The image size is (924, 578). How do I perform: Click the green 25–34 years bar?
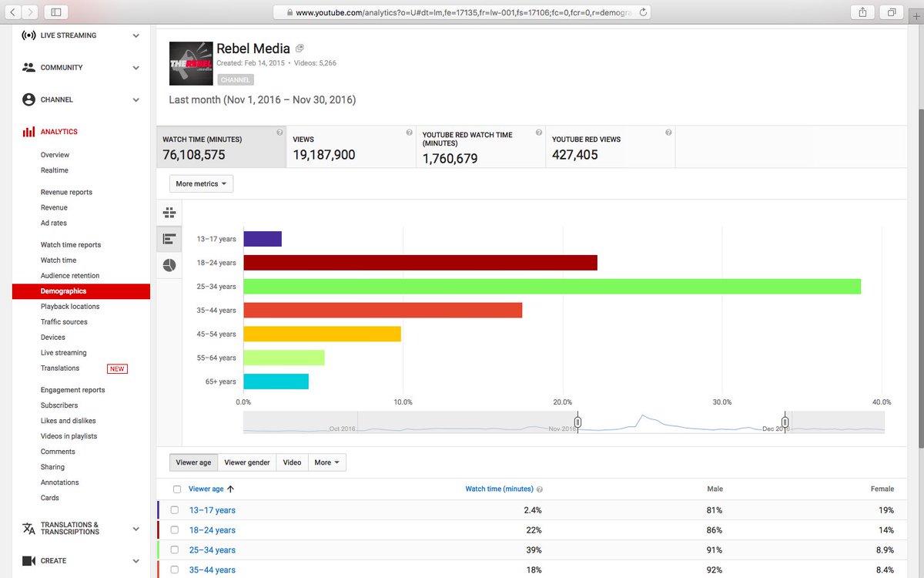pos(552,286)
